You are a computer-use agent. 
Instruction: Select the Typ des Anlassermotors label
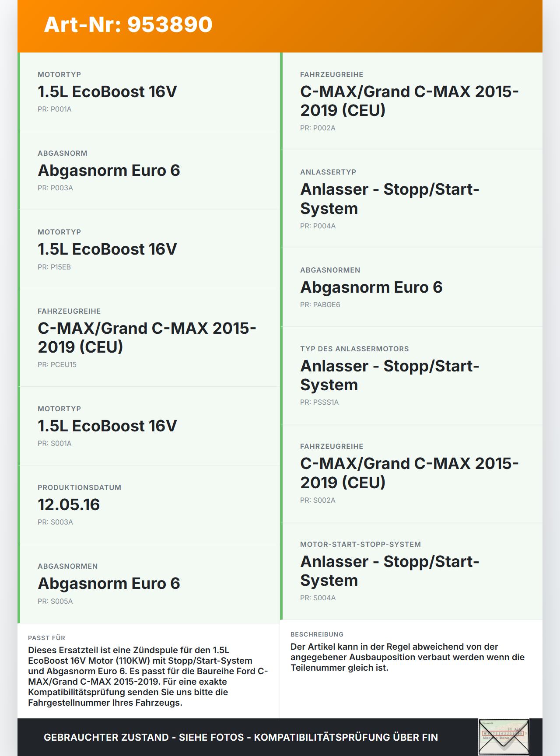click(x=354, y=349)
